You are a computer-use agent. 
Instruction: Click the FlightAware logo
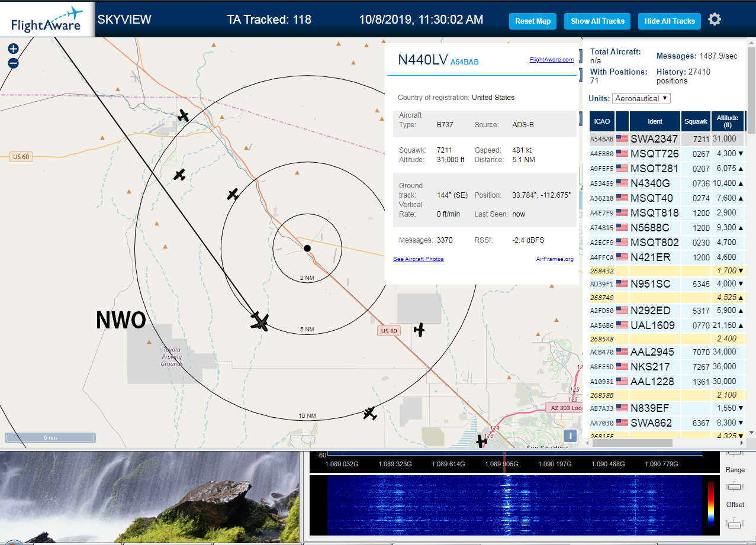[46, 20]
